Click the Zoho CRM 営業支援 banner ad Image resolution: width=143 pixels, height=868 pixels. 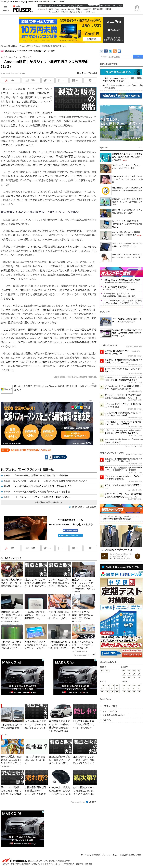[x=47, y=423]
